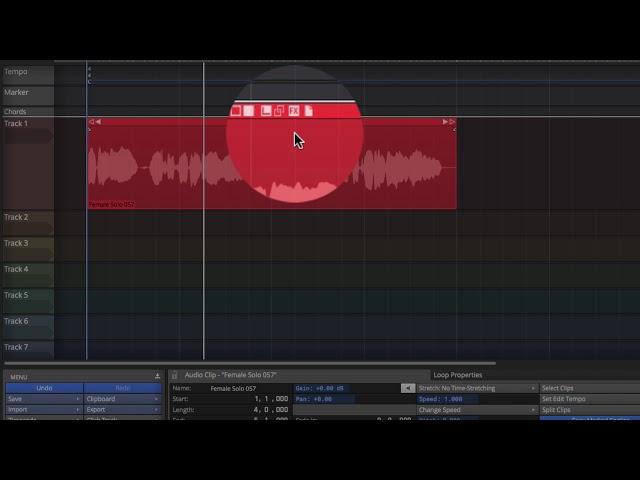The image size is (640, 480).
Task: Expand the Save menu arrow
Action: (x=78, y=399)
